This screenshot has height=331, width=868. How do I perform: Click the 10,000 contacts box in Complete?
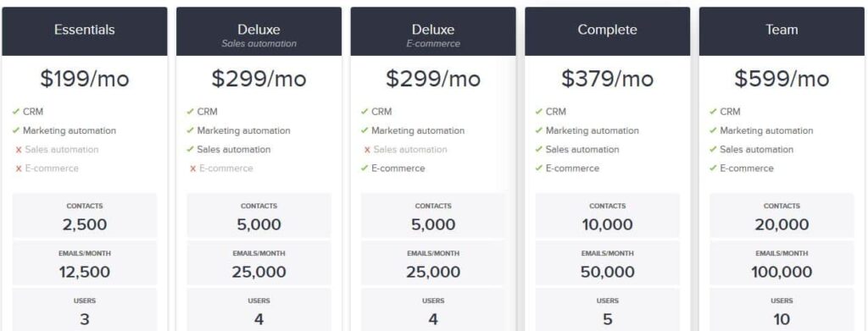[607, 216]
